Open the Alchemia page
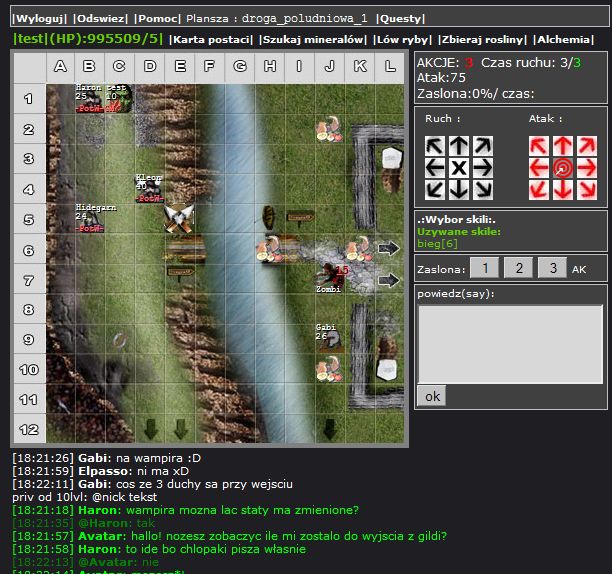The width and height of the screenshot is (612, 574). pyautogui.click(x=564, y=39)
